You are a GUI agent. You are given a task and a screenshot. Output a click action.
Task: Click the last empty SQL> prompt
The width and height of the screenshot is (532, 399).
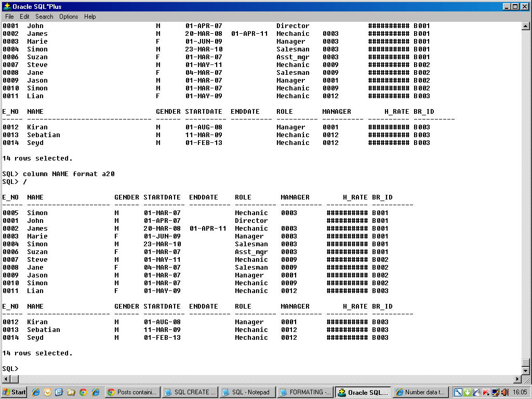coord(10,369)
